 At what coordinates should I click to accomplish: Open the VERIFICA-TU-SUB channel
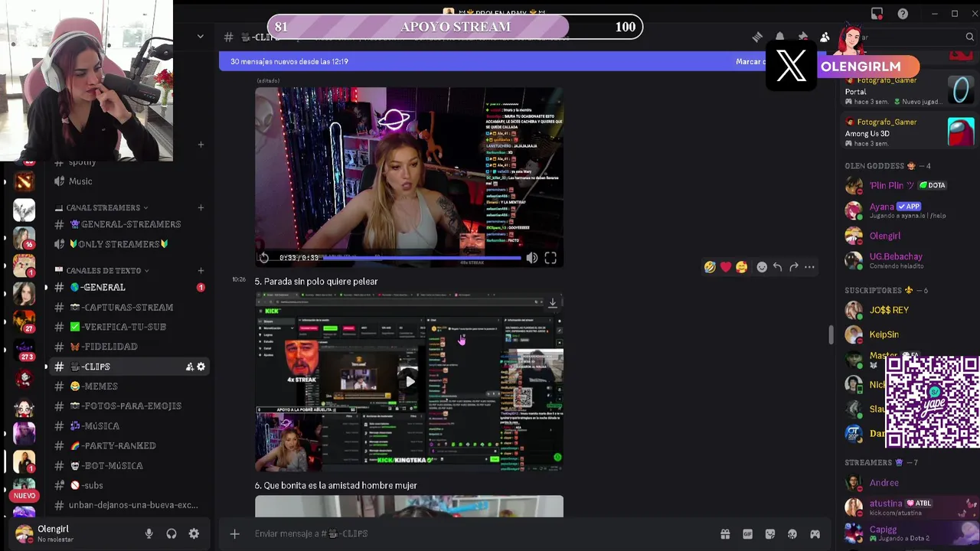click(127, 327)
